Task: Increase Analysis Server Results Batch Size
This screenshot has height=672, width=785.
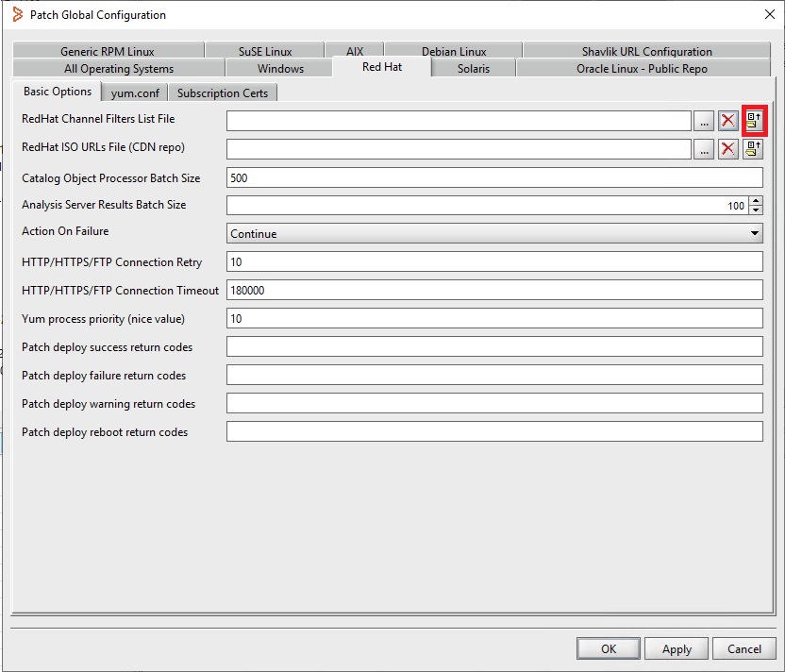Action: click(x=755, y=201)
